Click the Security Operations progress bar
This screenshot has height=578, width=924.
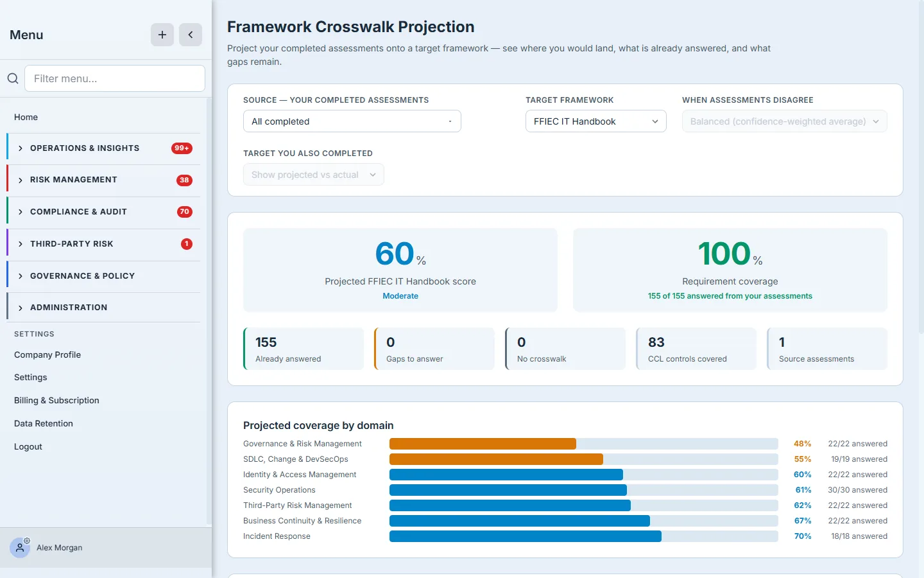click(584, 490)
